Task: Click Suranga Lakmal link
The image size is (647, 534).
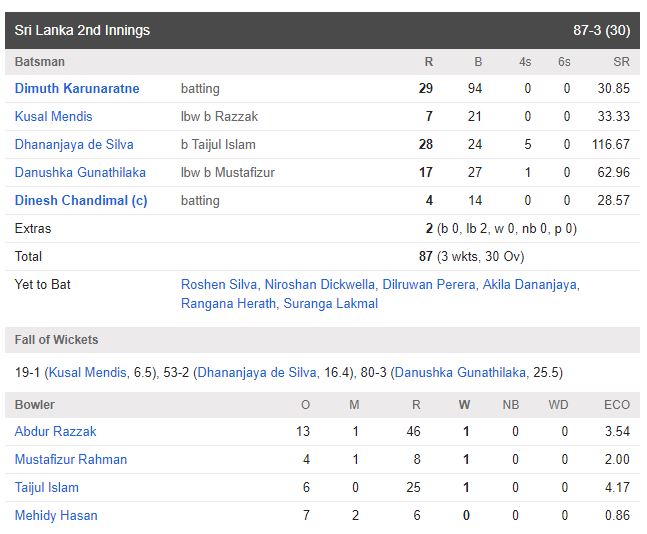Action: [331, 303]
